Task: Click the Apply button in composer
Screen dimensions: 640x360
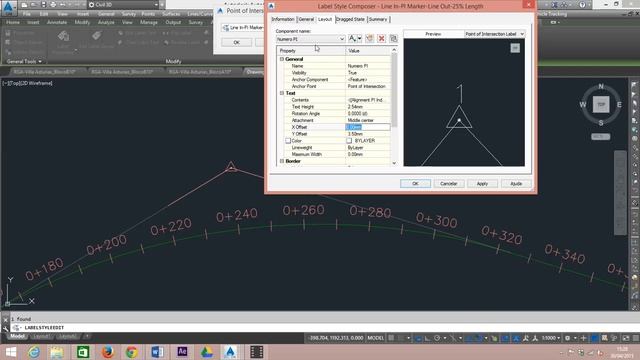Action: (482, 184)
